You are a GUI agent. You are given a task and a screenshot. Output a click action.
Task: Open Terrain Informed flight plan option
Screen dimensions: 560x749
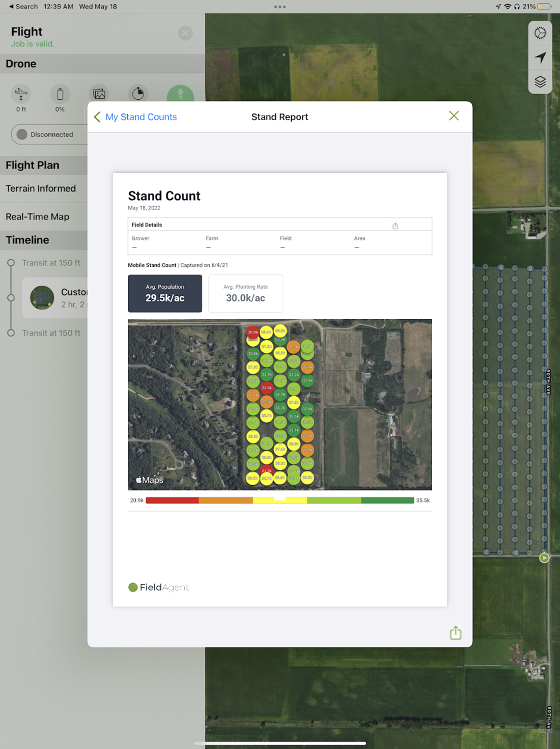(x=41, y=188)
